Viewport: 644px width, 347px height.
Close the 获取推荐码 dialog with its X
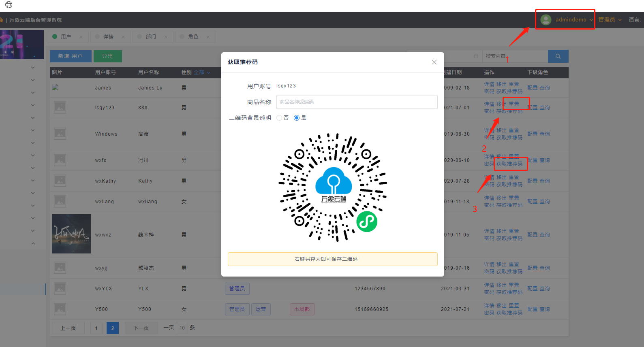tap(434, 62)
